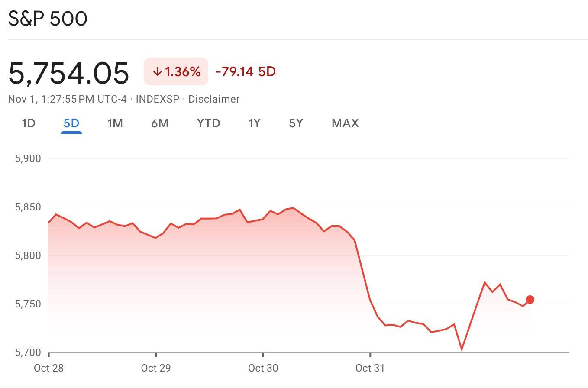The image size is (588, 388).
Task: Click the Oct 29 date label
Action: click(156, 368)
